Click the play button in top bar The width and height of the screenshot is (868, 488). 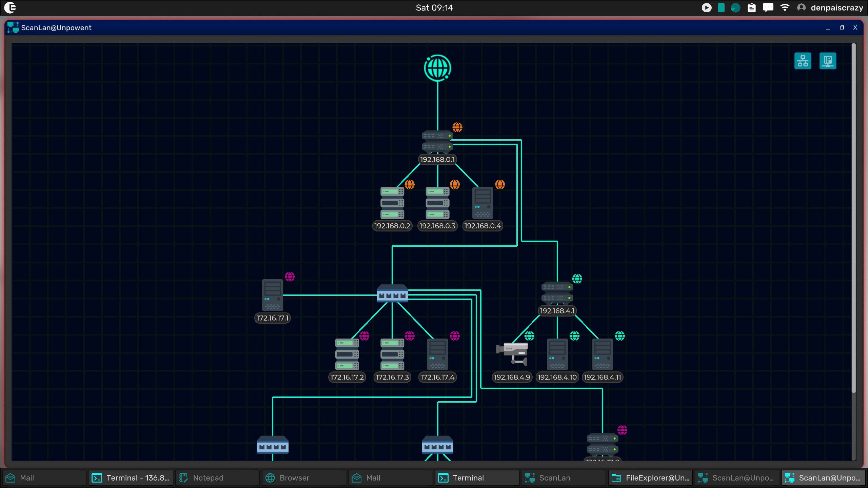coord(706,7)
